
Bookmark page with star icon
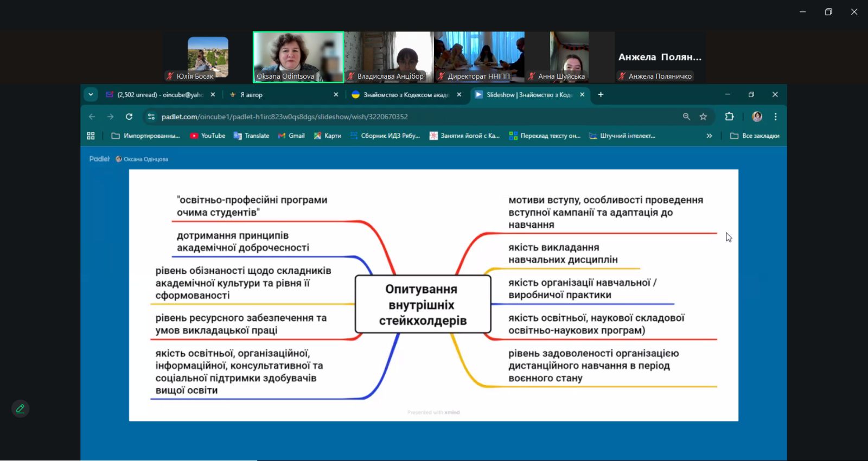click(703, 117)
